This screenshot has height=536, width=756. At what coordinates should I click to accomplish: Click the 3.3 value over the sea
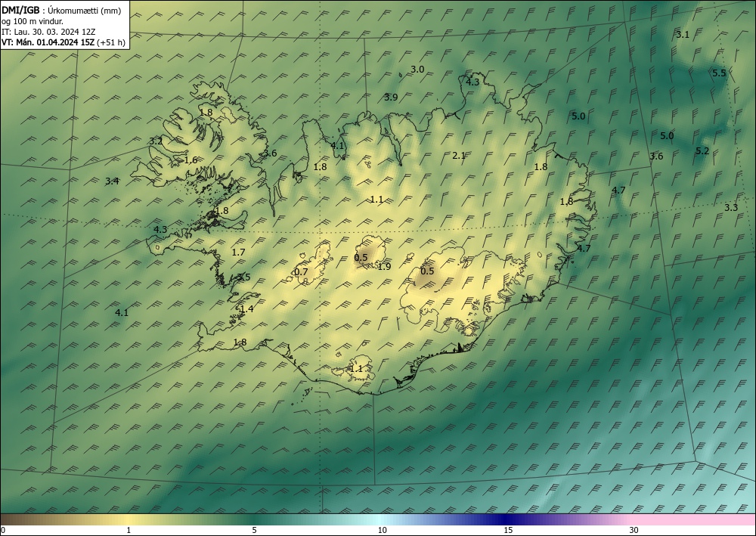[731, 208]
